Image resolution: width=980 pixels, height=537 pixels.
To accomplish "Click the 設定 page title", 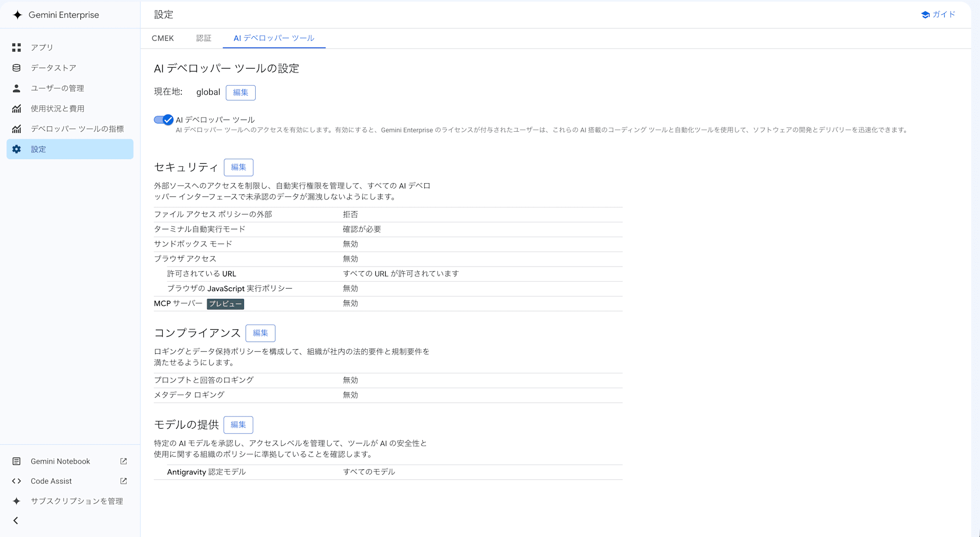I will 164,15.
